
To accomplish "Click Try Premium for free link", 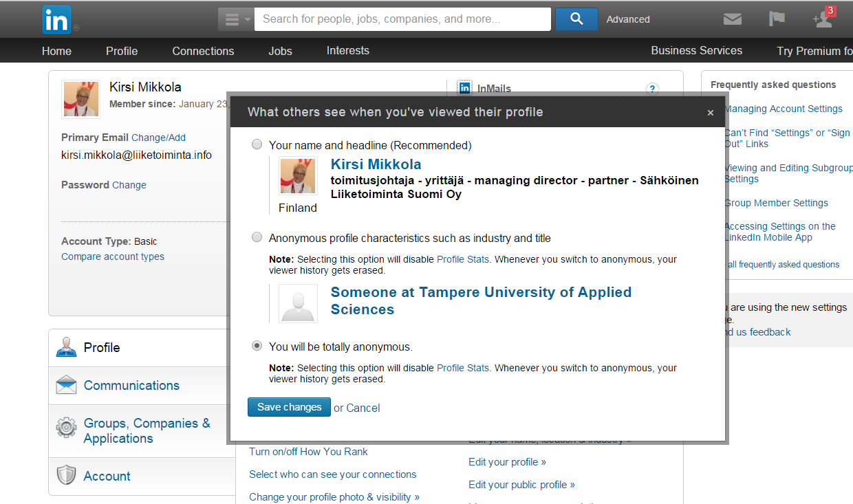I will pyautogui.click(x=814, y=51).
